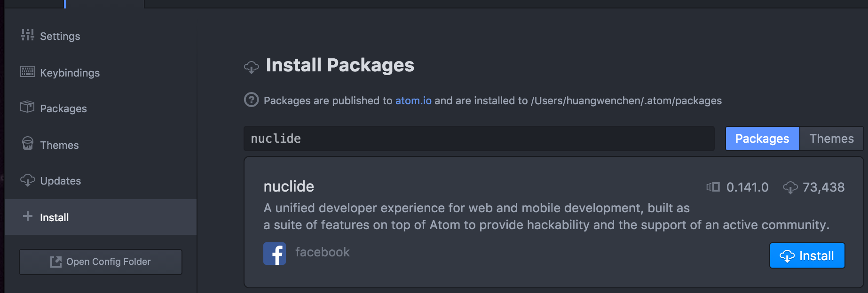The height and width of the screenshot is (293, 868).
Task: Click the facebook author name
Action: pyautogui.click(x=323, y=252)
